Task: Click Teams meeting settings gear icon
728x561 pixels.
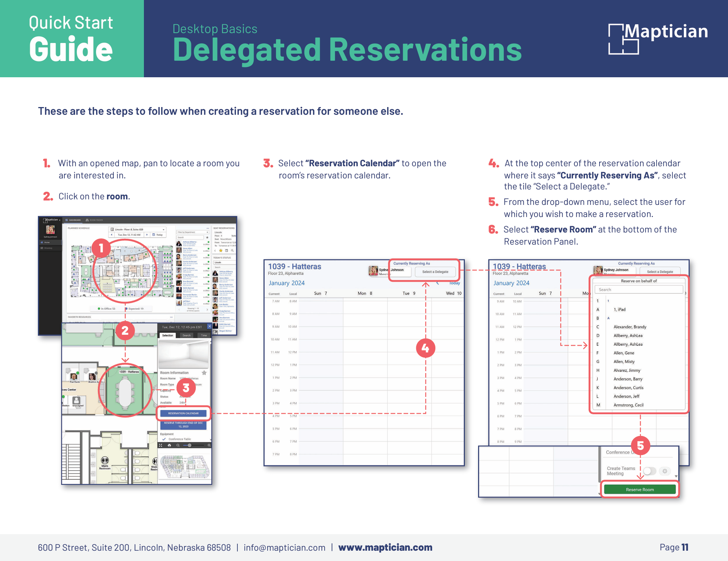Action: point(665,471)
